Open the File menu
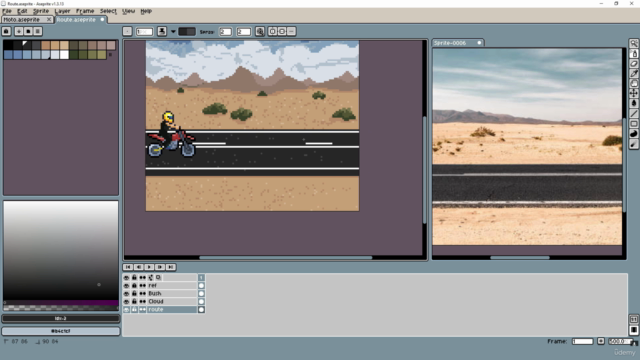This screenshot has height=360, width=640. [x=7, y=11]
